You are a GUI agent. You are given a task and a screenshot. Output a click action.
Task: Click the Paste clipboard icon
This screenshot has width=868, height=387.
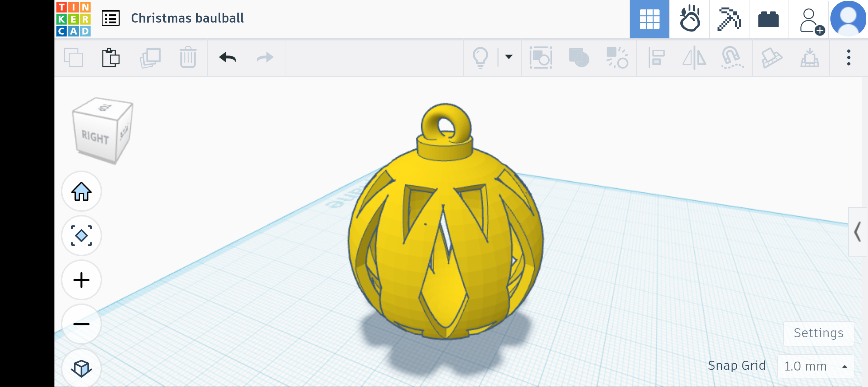tap(111, 57)
